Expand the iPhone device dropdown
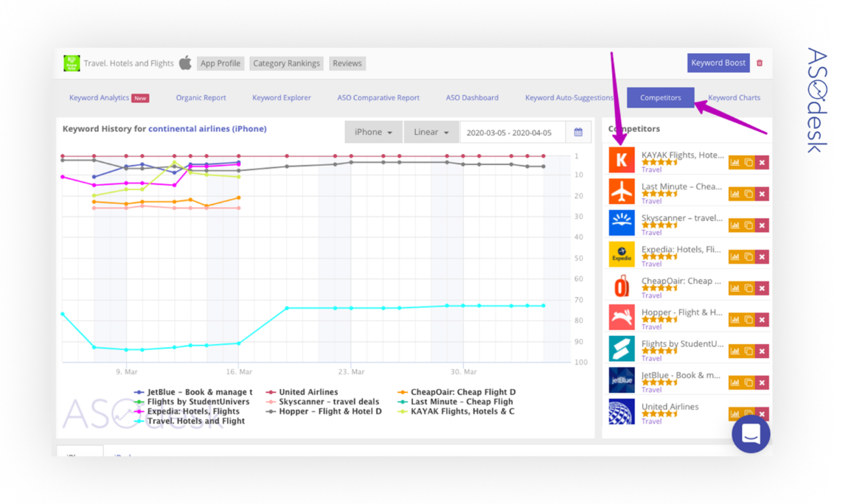This screenshot has height=504, width=865. click(x=373, y=133)
